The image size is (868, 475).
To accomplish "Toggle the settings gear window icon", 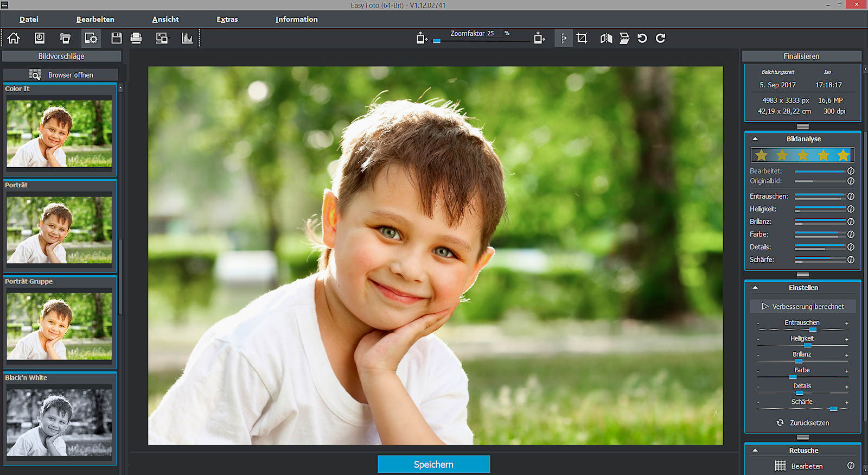I will click(91, 38).
